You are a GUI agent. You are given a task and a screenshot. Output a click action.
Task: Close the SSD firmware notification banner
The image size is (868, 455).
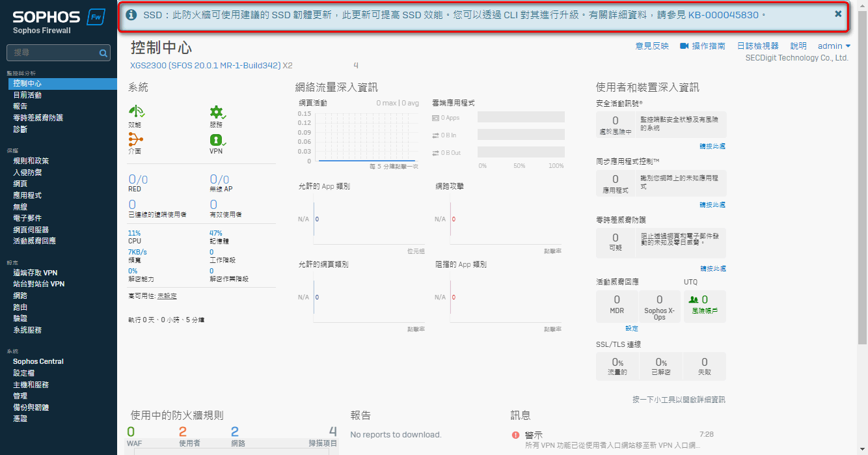click(x=838, y=14)
